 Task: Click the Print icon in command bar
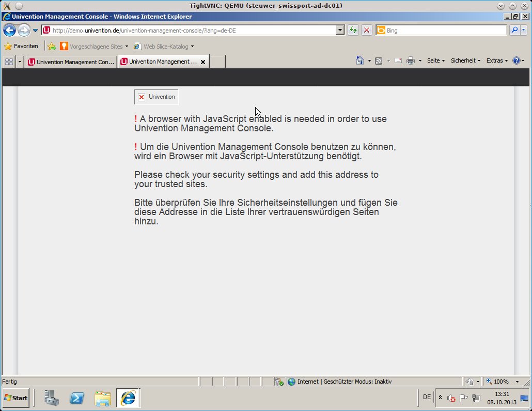click(411, 60)
